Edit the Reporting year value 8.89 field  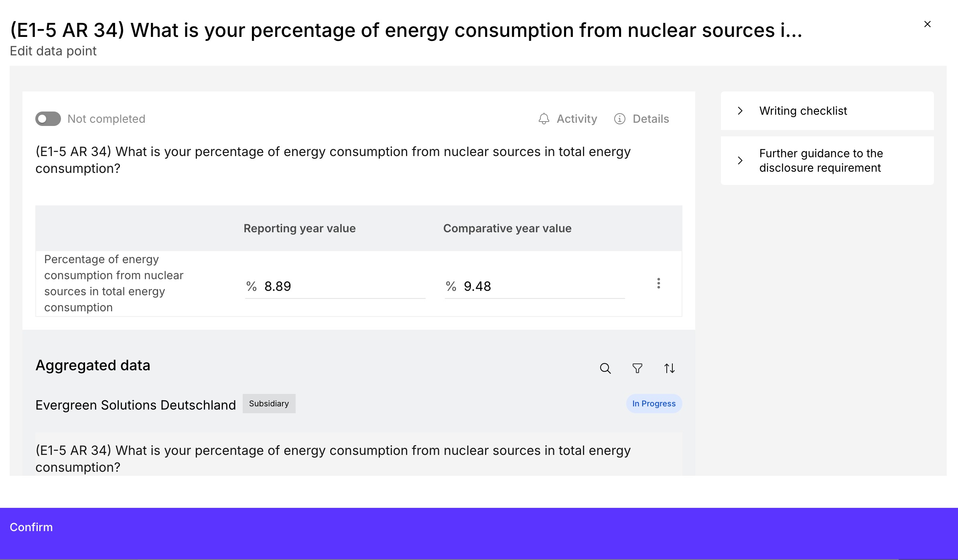point(343,286)
